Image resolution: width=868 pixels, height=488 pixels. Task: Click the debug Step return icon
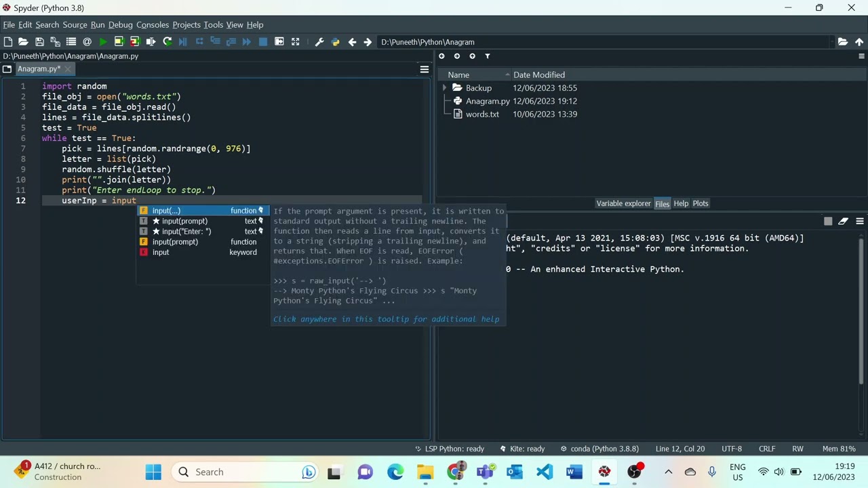[x=231, y=42]
